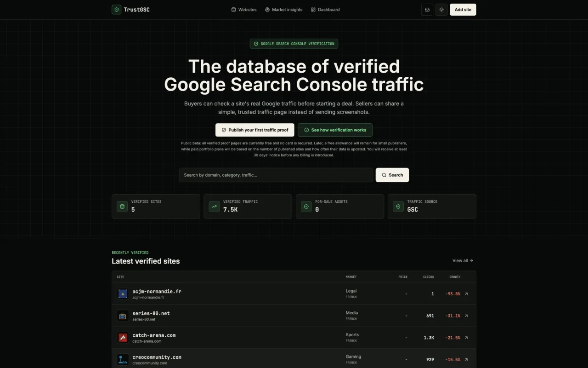
Task: Click the PRICE column header
Action: pyautogui.click(x=403, y=277)
